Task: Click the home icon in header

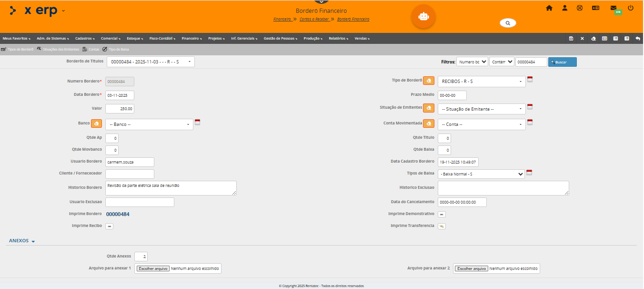Action: coord(549,8)
